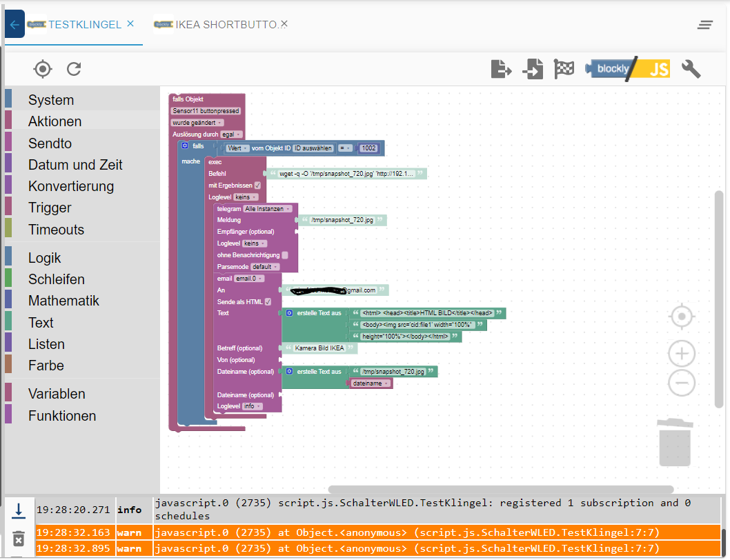
Task: Open the Logik block category
Action: point(44,257)
